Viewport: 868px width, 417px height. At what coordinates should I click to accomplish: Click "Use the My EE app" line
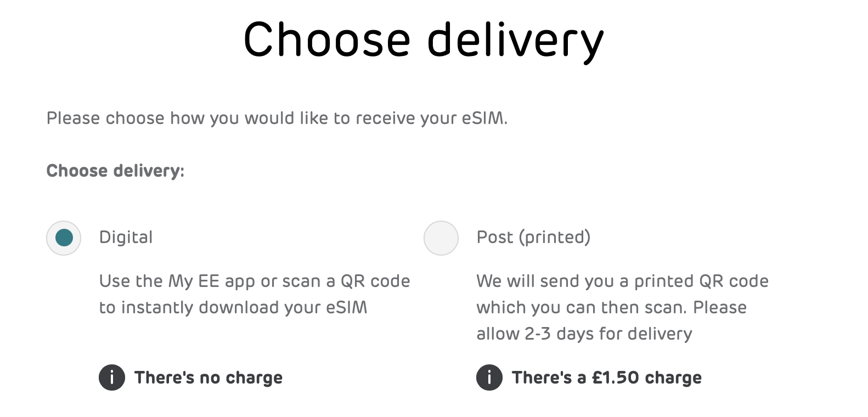click(x=255, y=281)
